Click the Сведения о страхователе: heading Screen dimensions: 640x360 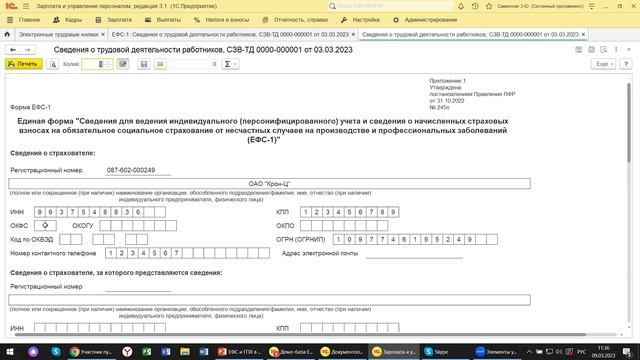[x=53, y=153]
